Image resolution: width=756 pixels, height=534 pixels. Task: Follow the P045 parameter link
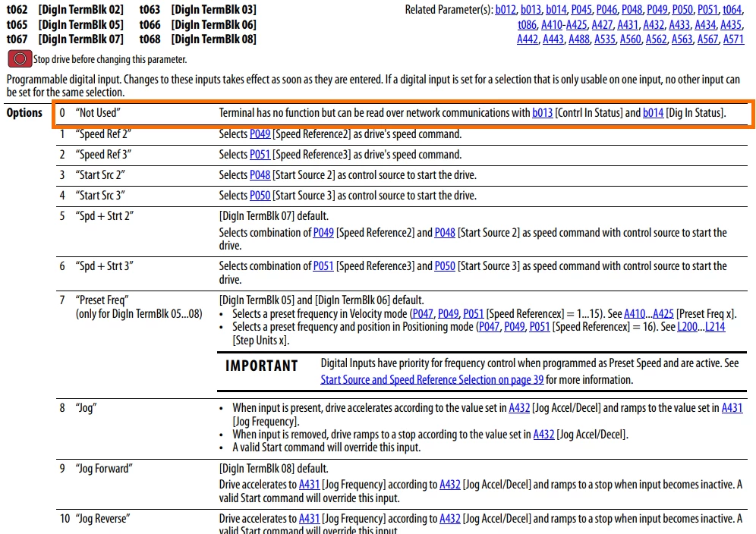point(581,10)
